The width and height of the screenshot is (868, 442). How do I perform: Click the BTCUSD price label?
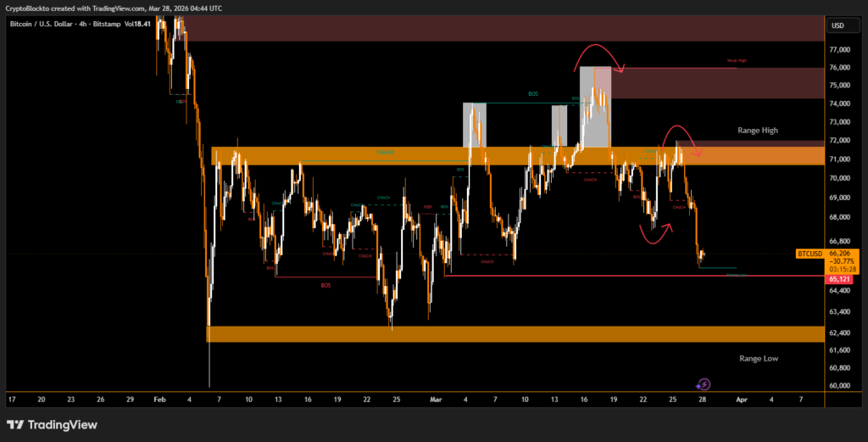[810, 254]
